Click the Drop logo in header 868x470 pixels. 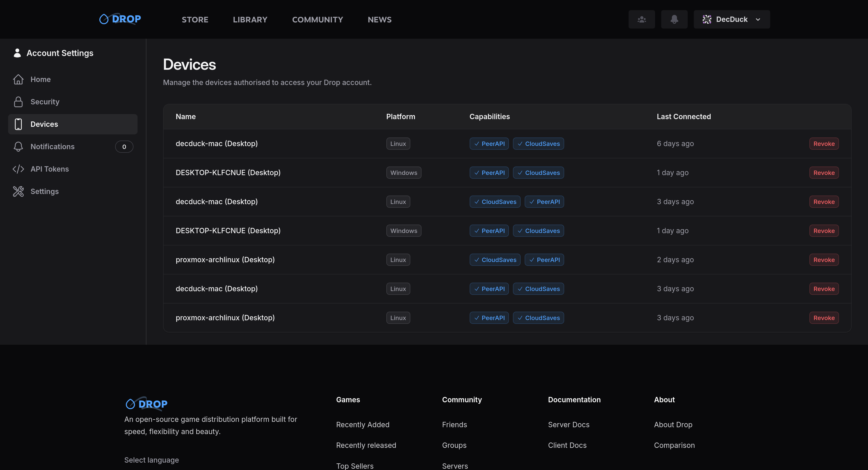pyautogui.click(x=120, y=19)
